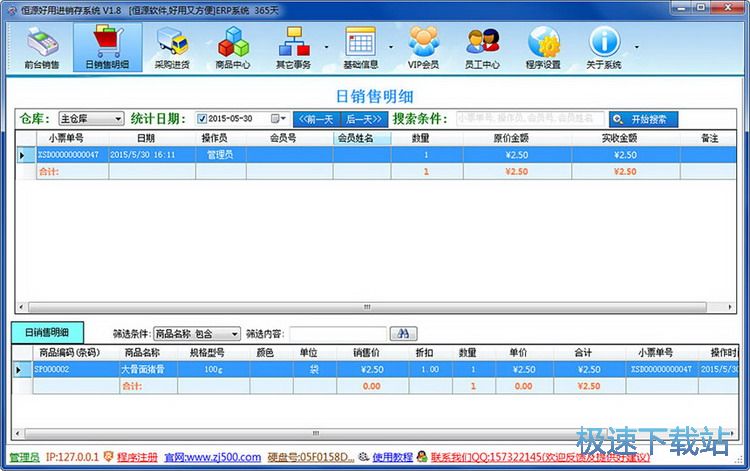Viewport: 750px width, 471px height.
Task: Click the 硬盘号:05F0158D... link
Action: click(x=311, y=457)
